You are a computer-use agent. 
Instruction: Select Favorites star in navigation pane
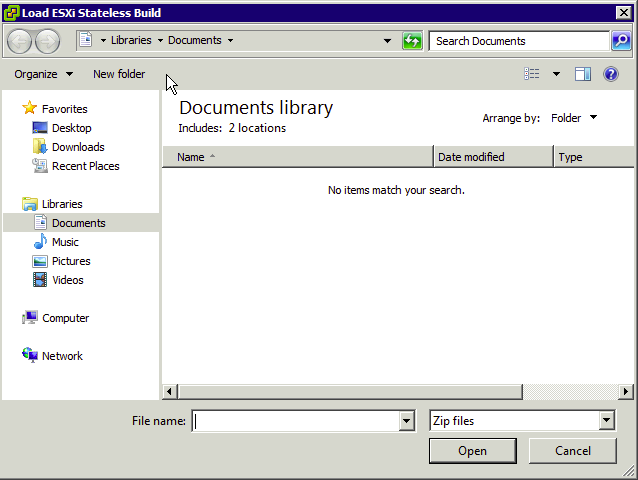29,108
